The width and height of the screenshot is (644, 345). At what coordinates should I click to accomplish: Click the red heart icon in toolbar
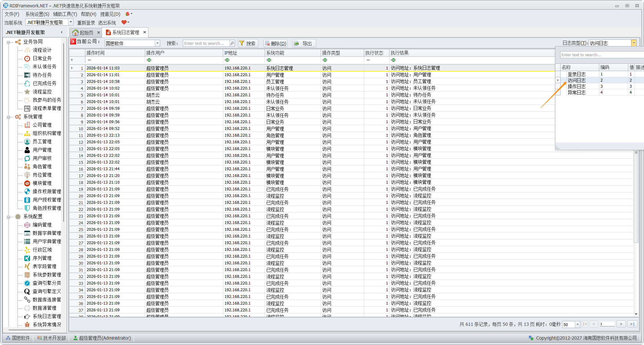coord(124,22)
